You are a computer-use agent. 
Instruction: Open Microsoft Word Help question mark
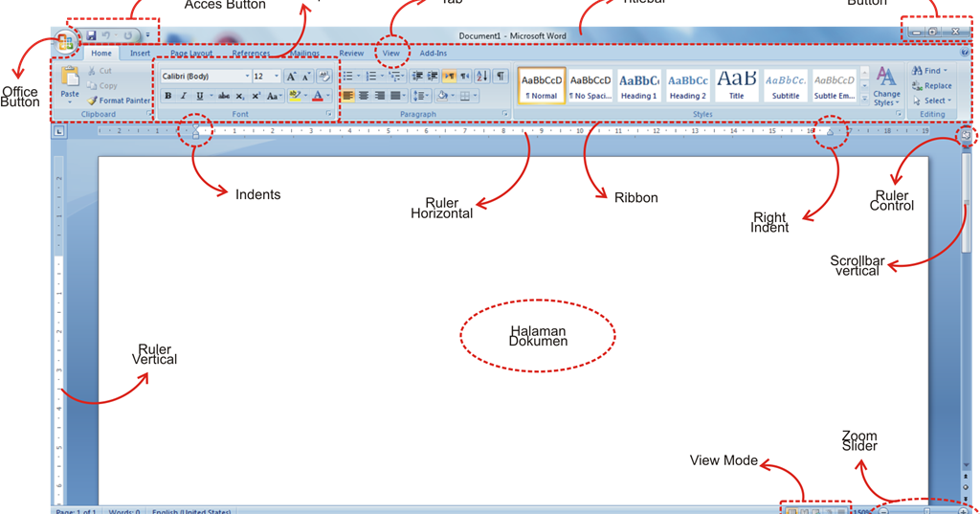(965, 54)
